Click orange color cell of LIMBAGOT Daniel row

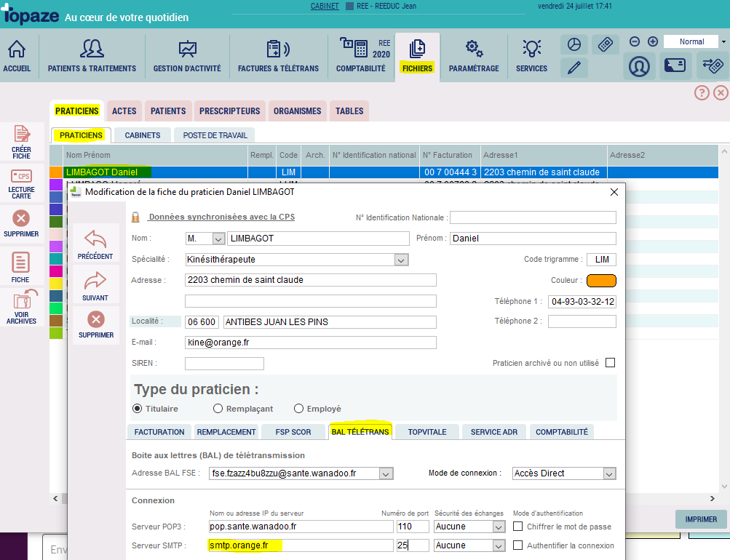pyautogui.click(x=56, y=172)
